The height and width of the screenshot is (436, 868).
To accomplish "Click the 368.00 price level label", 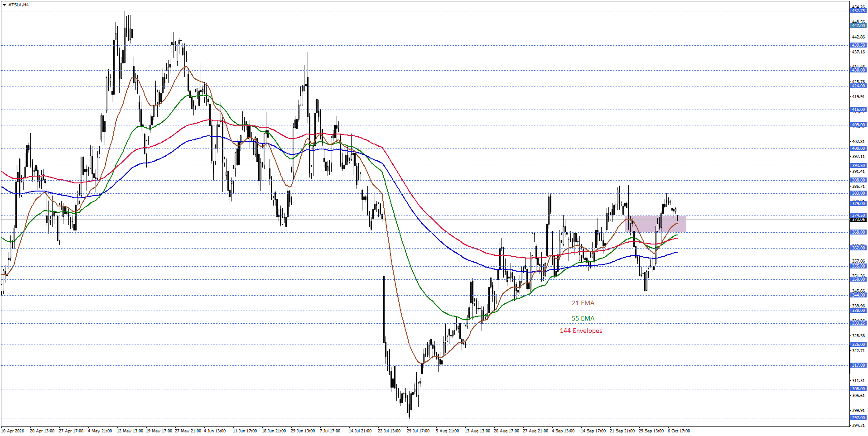I will [x=858, y=232].
